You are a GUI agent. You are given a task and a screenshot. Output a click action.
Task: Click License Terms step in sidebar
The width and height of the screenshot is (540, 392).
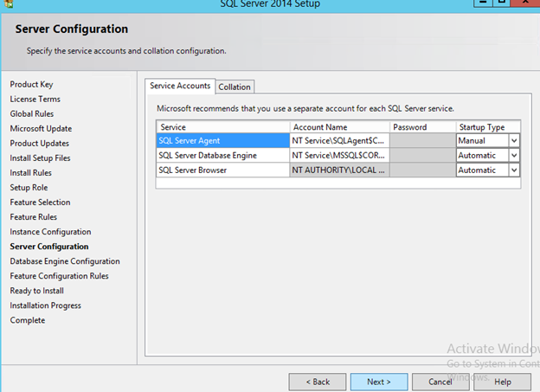pyautogui.click(x=35, y=100)
